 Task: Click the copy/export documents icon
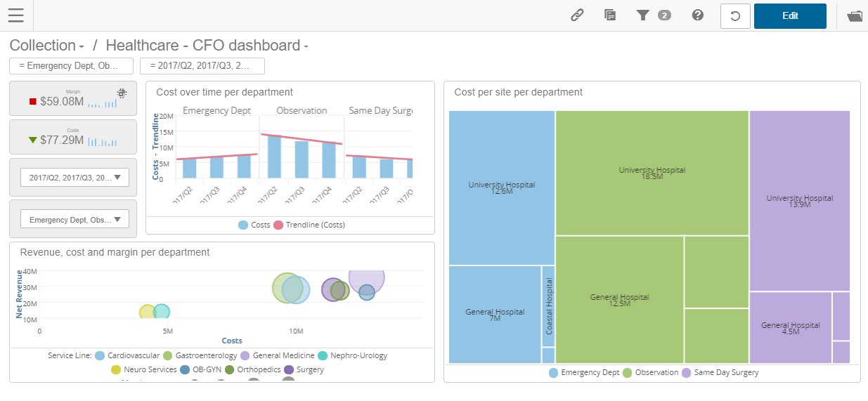(x=610, y=15)
